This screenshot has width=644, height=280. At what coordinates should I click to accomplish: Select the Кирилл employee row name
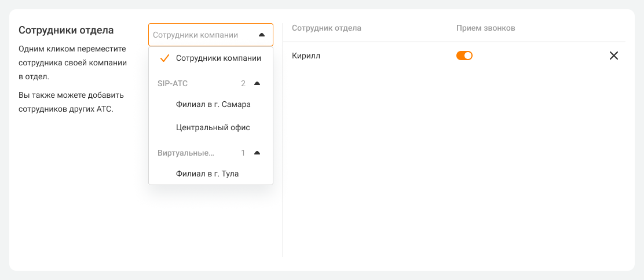tap(306, 56)
